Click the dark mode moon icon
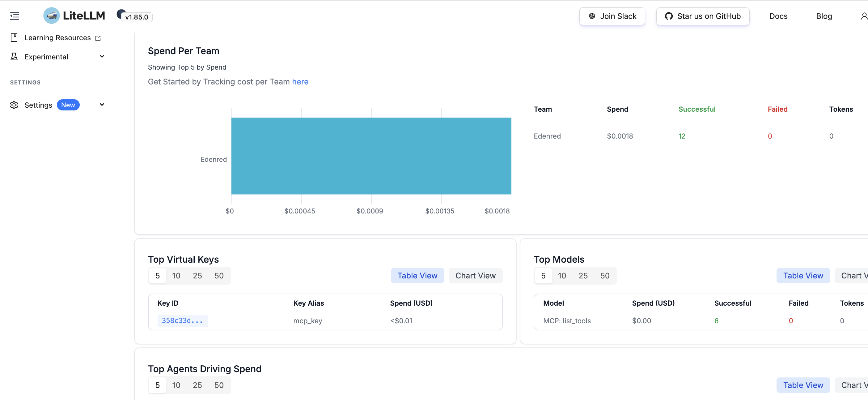The height and width of the screenshot is (400, 868). pos(121,14)
